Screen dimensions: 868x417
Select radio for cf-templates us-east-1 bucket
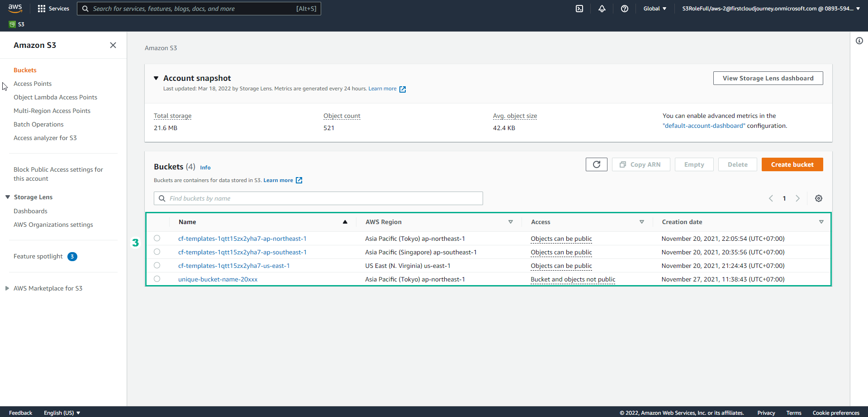pos(157,265)
